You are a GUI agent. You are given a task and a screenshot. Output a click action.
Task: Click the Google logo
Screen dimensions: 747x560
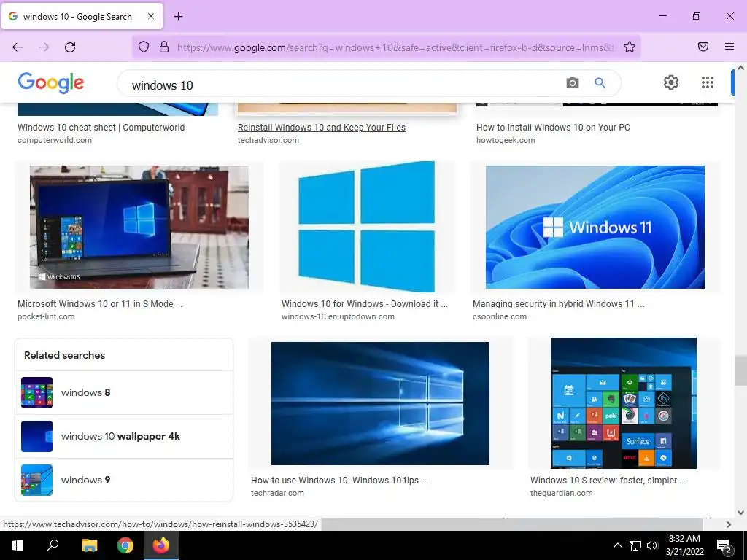tap(51, 83)
